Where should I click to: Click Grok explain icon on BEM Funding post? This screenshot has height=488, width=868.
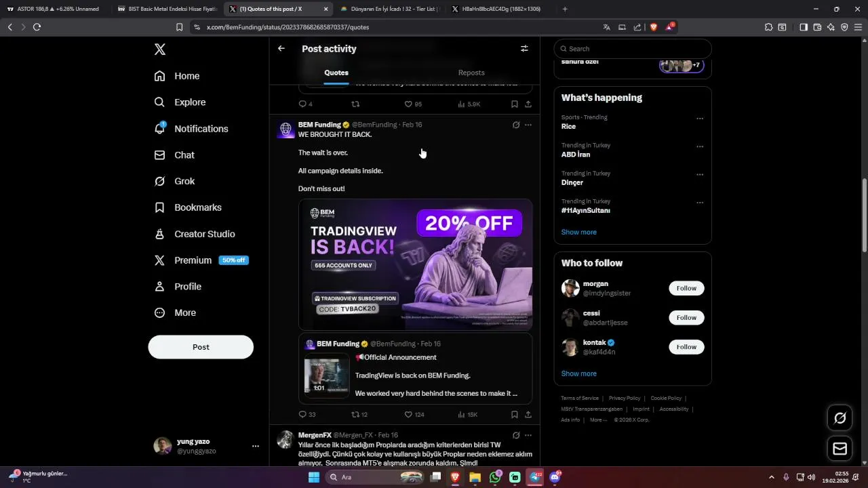pyautogui.click(x=516, y=125)
